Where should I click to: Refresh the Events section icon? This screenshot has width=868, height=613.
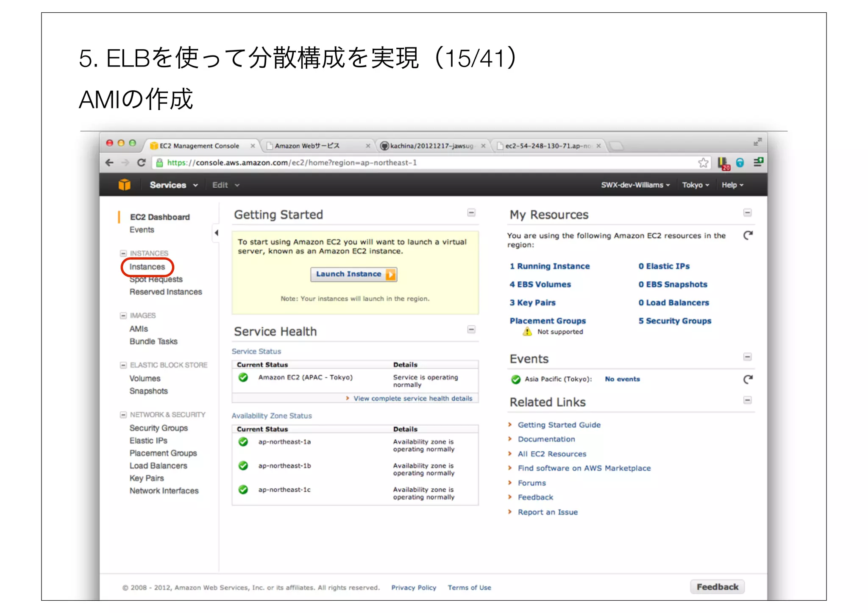coord(748,379)
